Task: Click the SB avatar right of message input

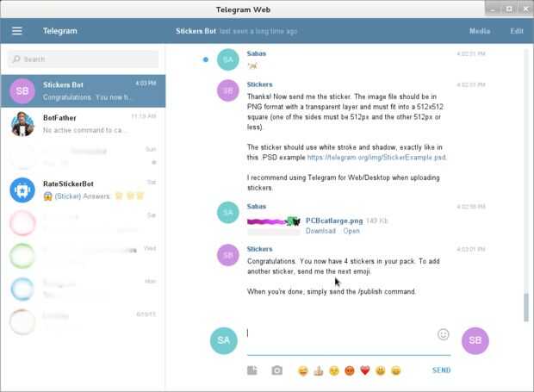Action: click(x=475, y=340)
